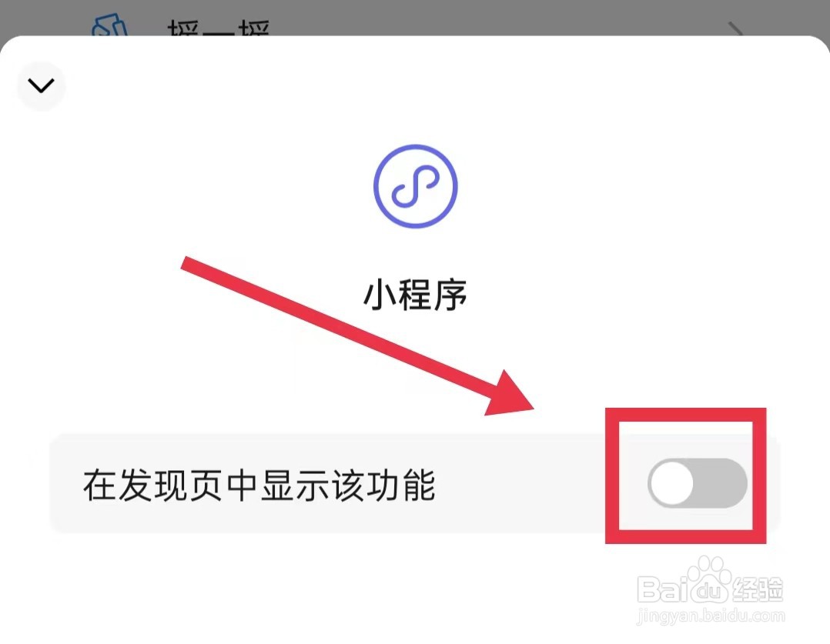The width and height of the screenshot is (830, 644).
Task: Collapse the sheet with the down chevron
Action: [41, 85]
